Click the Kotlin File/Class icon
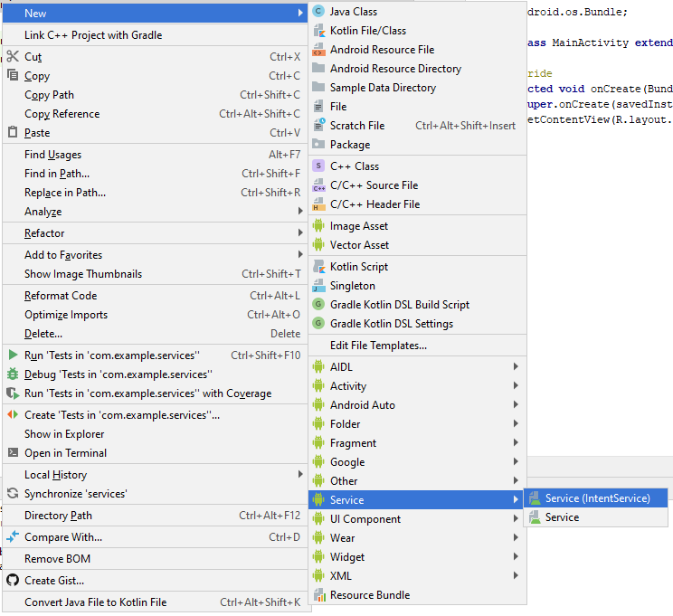The image size is (673, 616). (318, 31)
